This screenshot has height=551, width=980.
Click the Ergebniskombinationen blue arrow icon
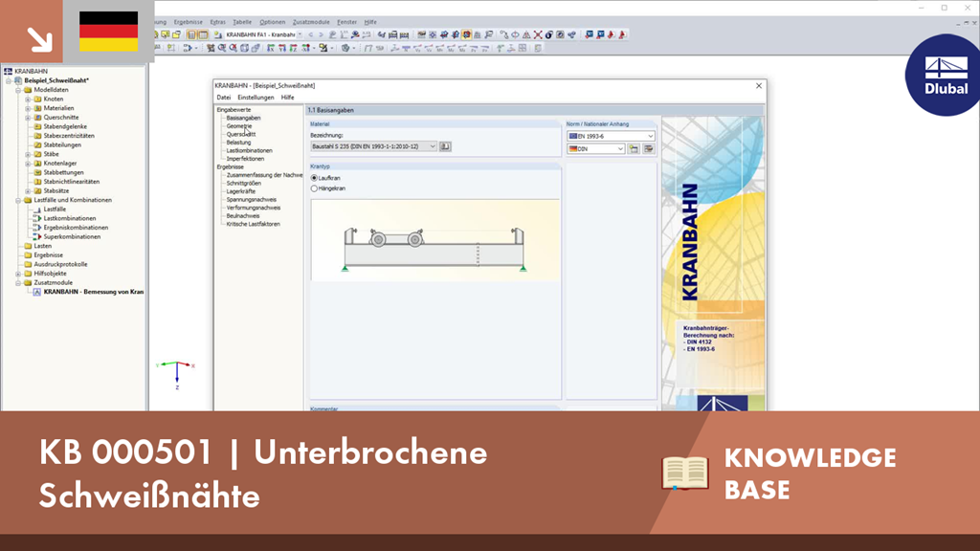click(37, 228)
